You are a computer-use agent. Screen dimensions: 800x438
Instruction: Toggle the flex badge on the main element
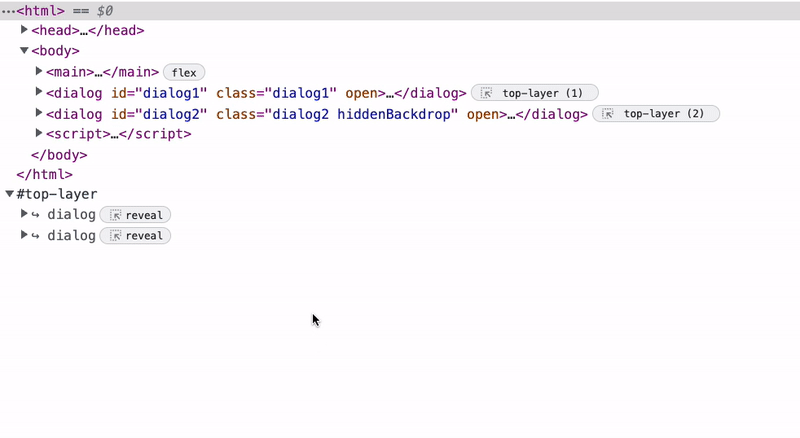(x=184, y=72)
